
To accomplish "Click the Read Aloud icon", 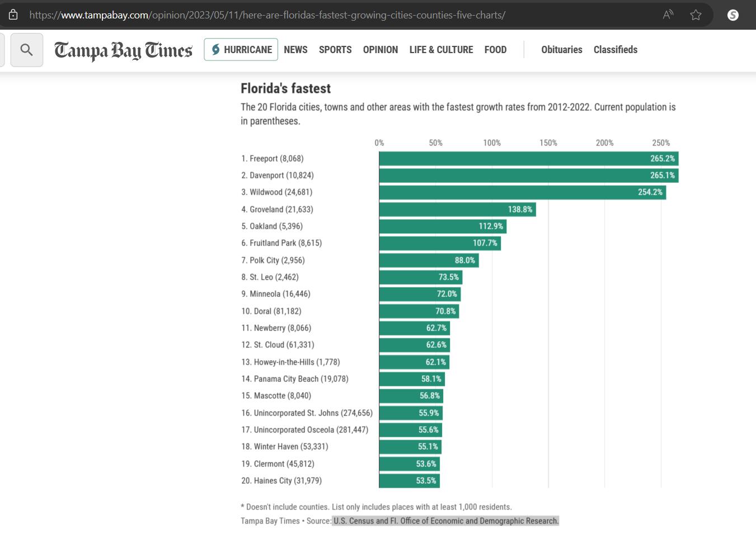I will (x=668, y=15).
